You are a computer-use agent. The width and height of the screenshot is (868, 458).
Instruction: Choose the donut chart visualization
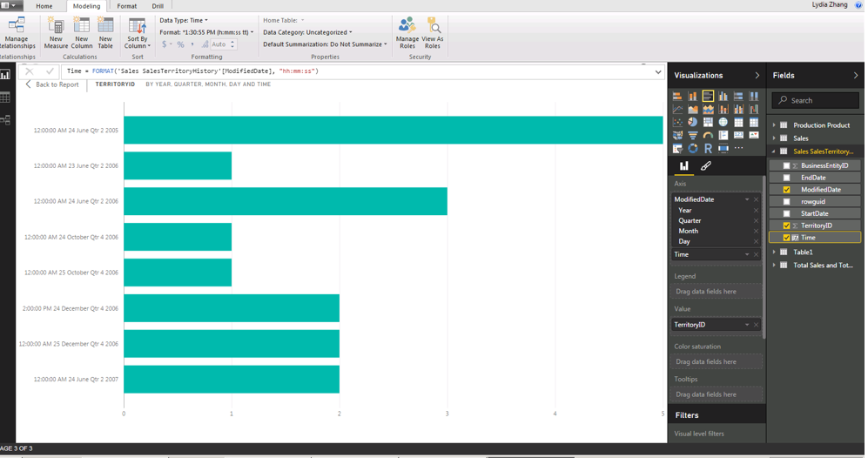[692, 148]
